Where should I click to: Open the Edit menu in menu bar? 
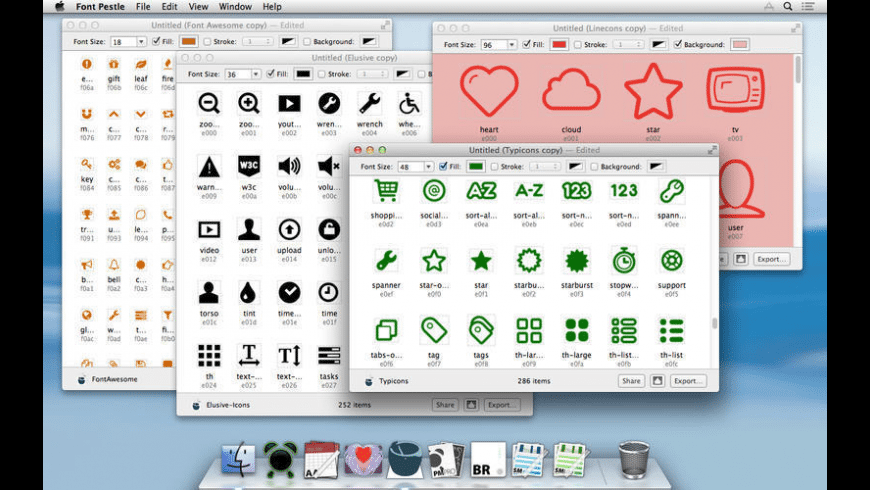tap(170, 7)
